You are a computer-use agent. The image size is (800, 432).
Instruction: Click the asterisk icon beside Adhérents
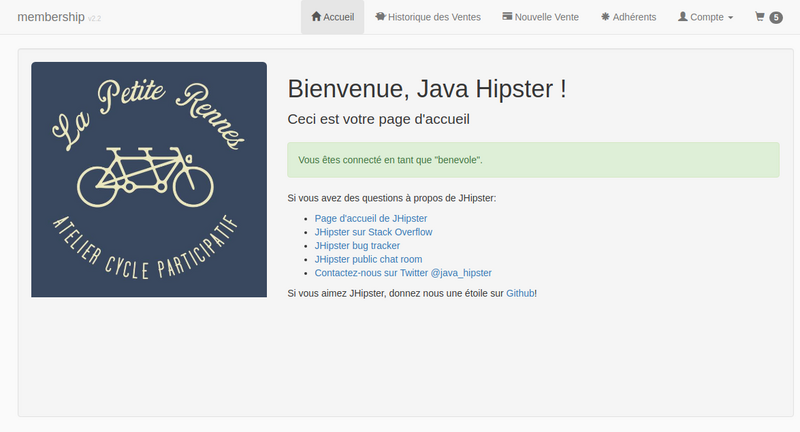point(605,17)
